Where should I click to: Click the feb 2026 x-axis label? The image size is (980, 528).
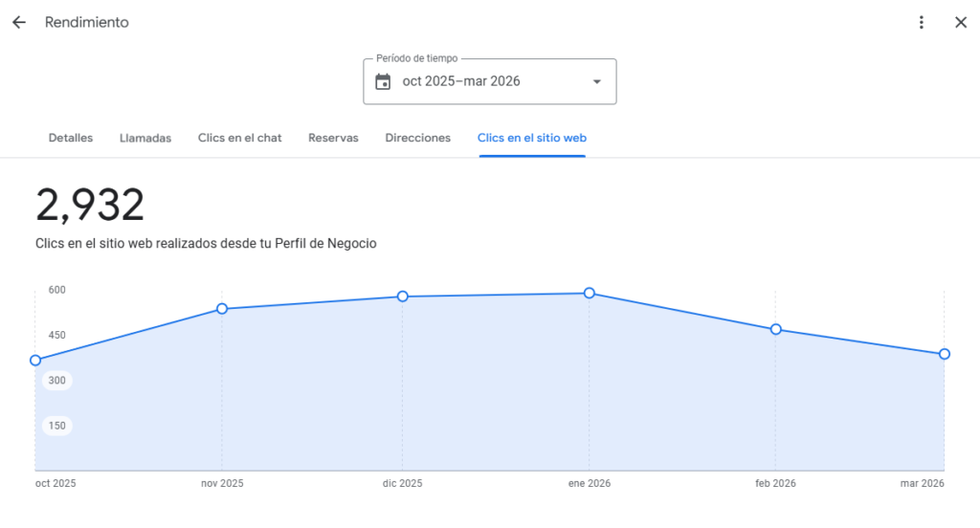(x=775, y=483)
